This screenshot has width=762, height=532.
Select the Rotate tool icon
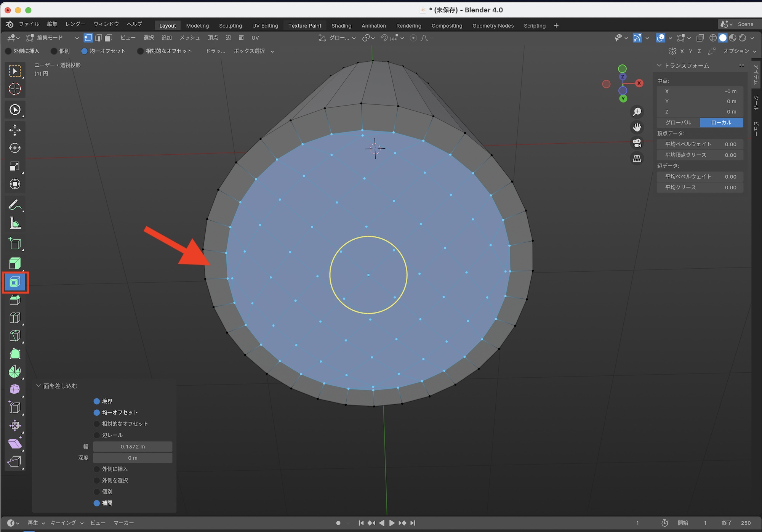click(15, 148)
